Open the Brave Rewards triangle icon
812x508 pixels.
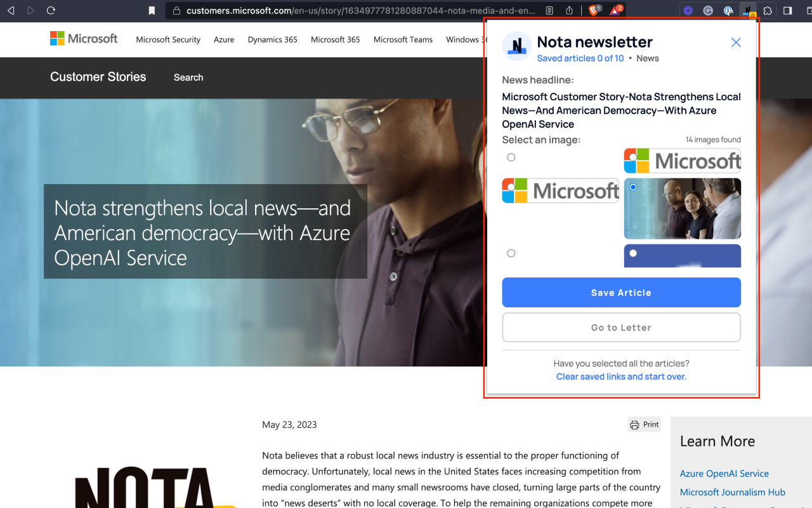[x=616, y=10]
